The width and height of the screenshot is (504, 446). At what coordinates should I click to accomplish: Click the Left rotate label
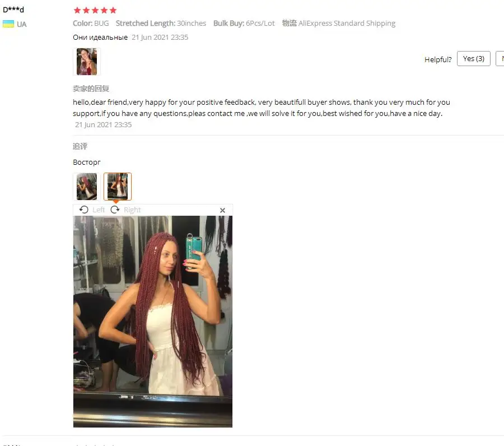tap(99, 210)
